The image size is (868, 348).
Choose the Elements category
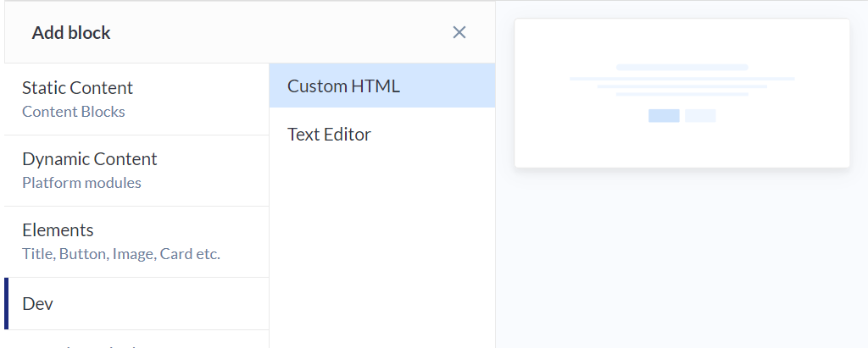[x=136, y=240]
